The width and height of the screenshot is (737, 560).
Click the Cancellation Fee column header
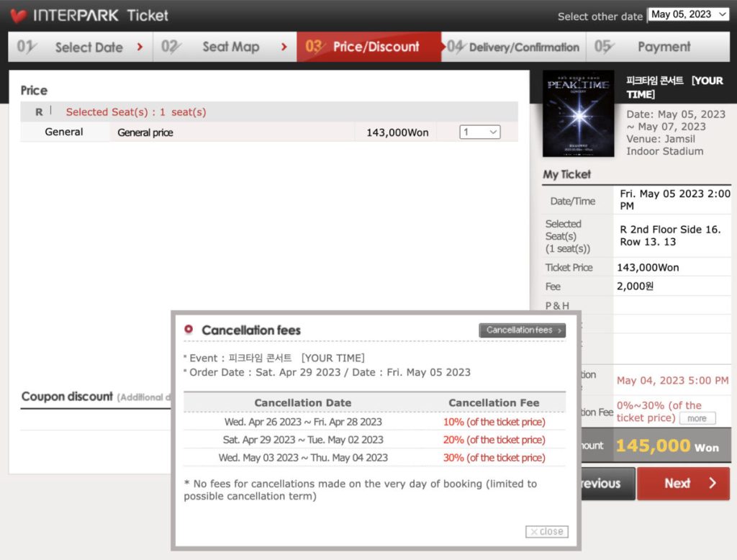pyautogui.click(x=494, y=403)
